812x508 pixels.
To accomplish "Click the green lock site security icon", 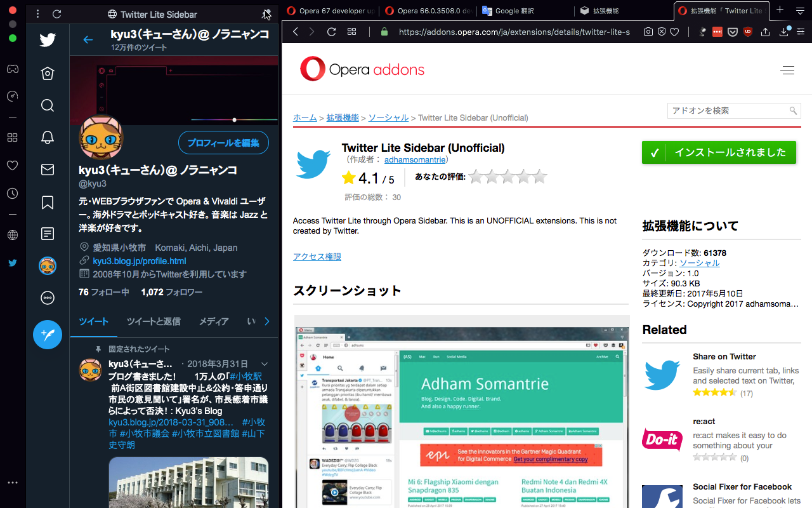I will (384, 31).
